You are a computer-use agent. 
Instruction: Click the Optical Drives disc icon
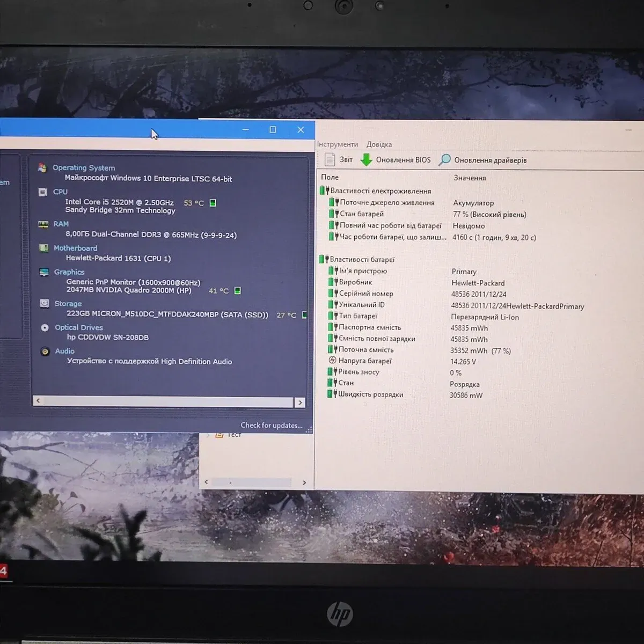tap(45, 327)
